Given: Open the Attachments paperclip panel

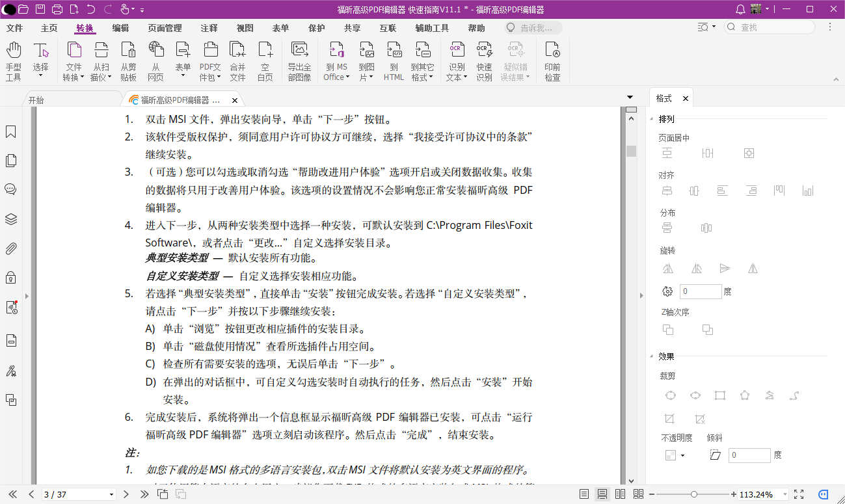Looking at the screenshot, I should coord(11,248).
